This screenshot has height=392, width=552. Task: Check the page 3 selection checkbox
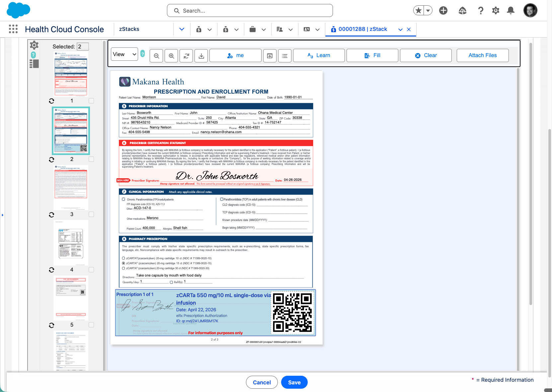[91, 214]
